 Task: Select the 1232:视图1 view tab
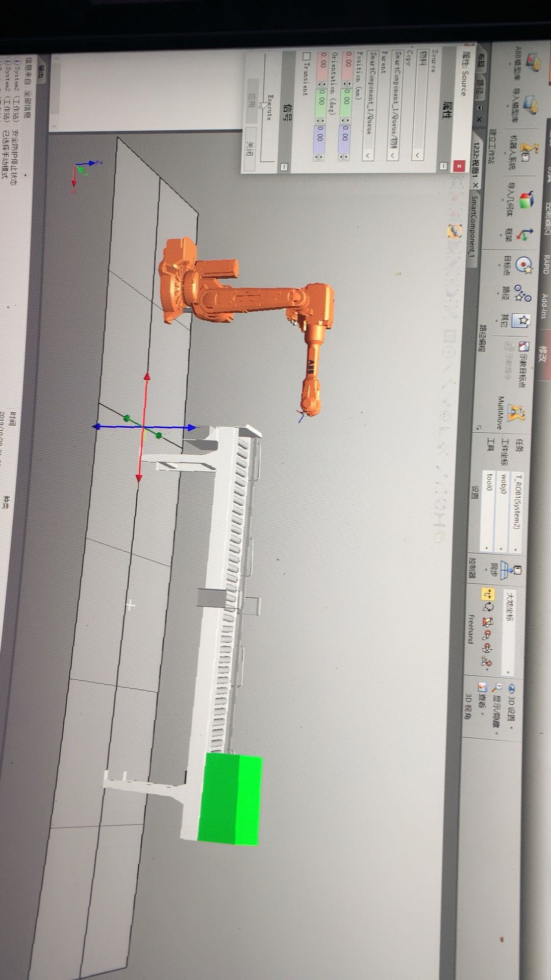pos(475,159)
